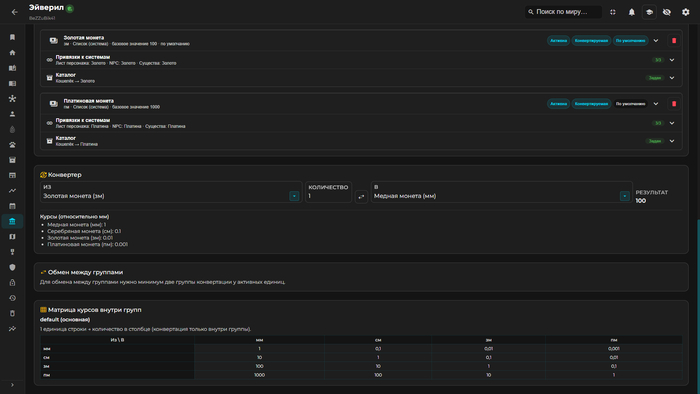700x394 pixels.
Task: Click the Обмен между группами heading
Action: click(85, 272)
